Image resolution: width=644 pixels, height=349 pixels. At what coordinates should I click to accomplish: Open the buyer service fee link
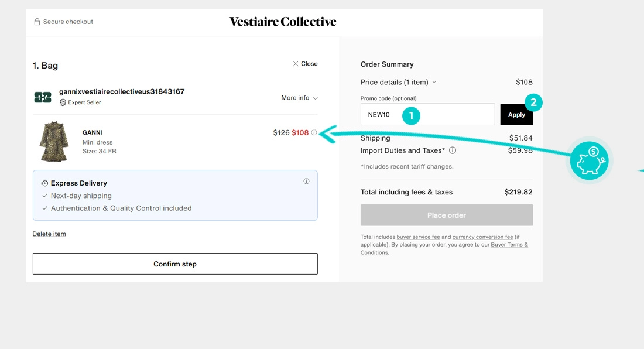pyautogui.click(x=418, y=237)
